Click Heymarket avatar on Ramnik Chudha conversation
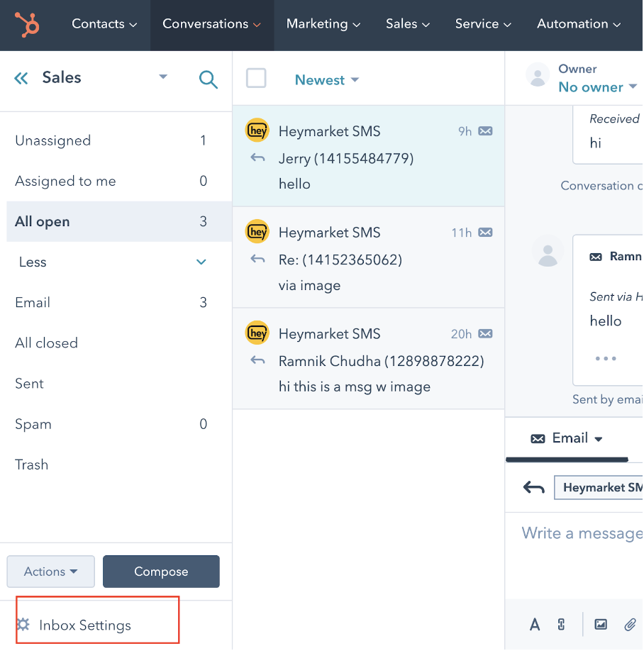 point(257,333)
